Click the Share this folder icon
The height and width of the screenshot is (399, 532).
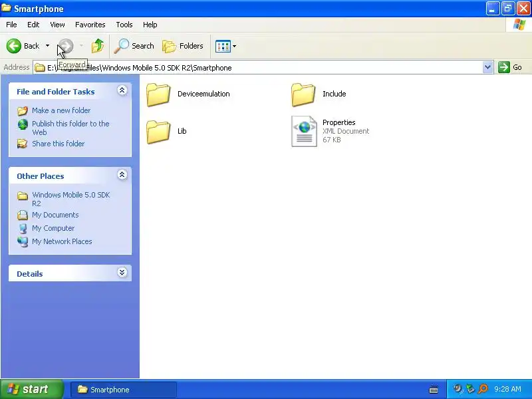coord(23,144)
